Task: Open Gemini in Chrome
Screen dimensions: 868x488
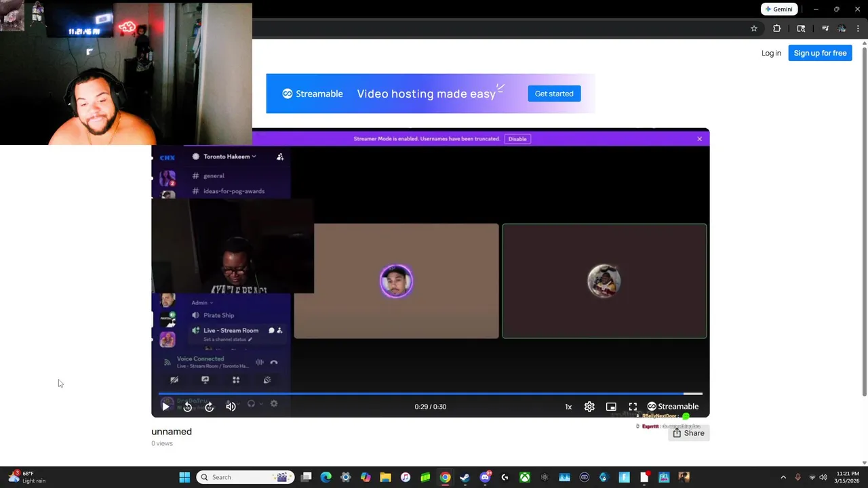Action: [x=778, y=9]
